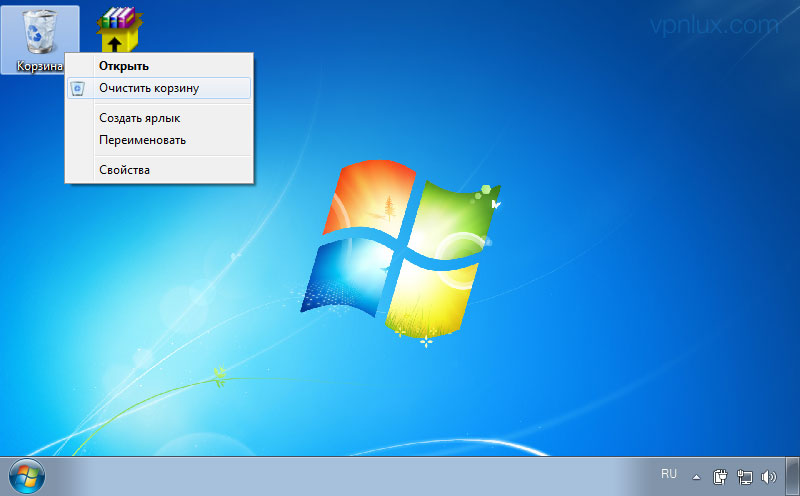Click the volume speaker tray icon

click(x=768, y=477)
